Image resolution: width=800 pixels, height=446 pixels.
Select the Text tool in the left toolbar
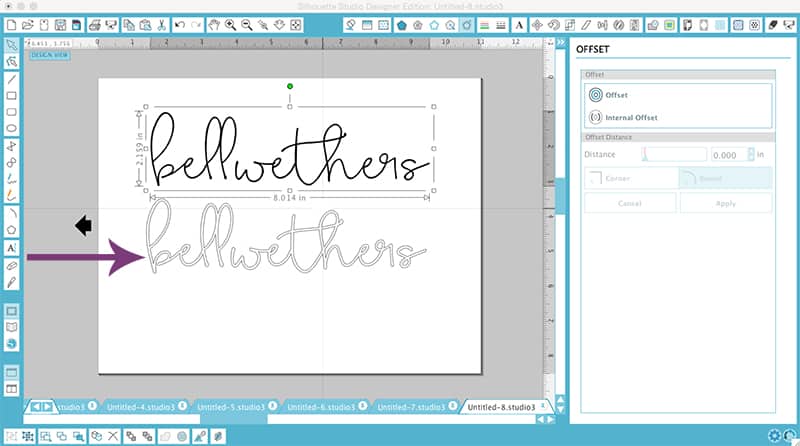(11, 248)
